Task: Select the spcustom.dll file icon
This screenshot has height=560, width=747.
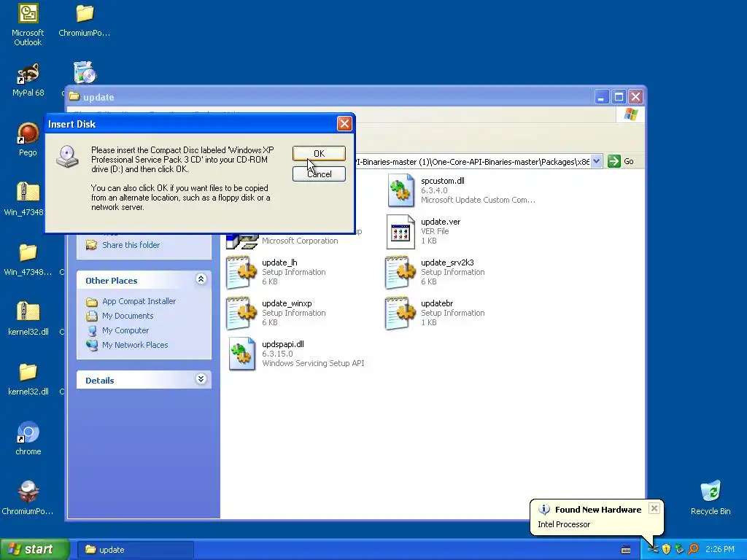Action: pyautogui.click(x=400, y=190)
